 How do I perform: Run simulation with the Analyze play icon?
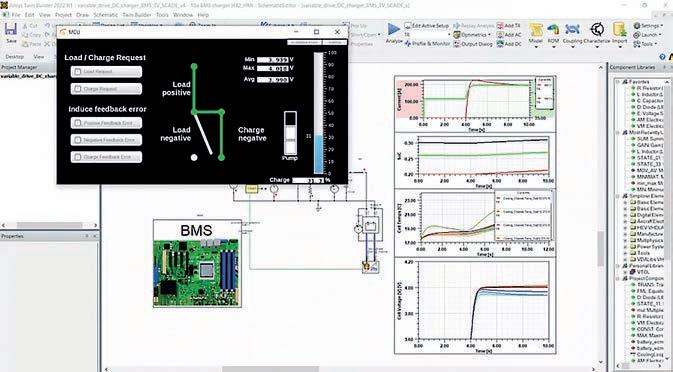pos(393,29)
